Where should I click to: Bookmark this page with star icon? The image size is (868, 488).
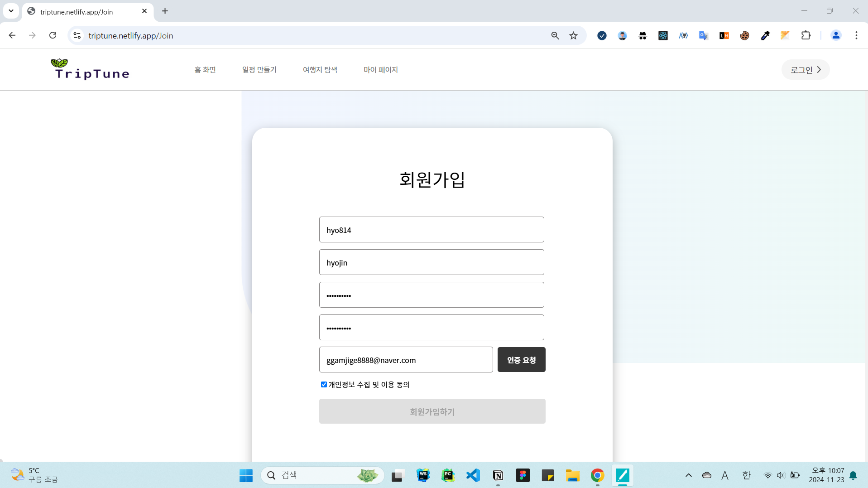573,35
